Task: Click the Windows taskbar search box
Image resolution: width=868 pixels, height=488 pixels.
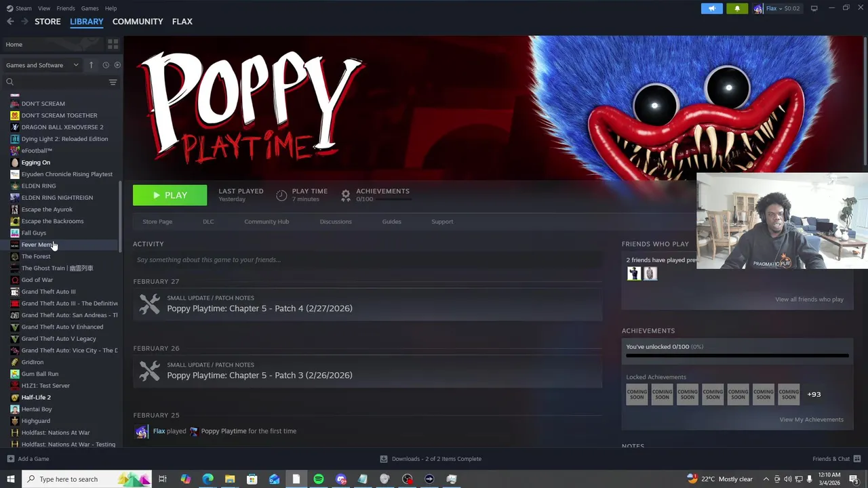Action: (x=88, y=479)
